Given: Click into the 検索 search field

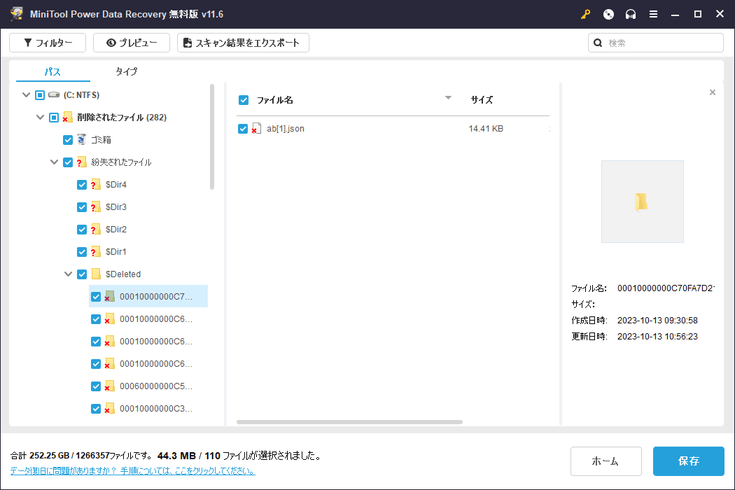Looking at the screenshot, I should 660,43.
